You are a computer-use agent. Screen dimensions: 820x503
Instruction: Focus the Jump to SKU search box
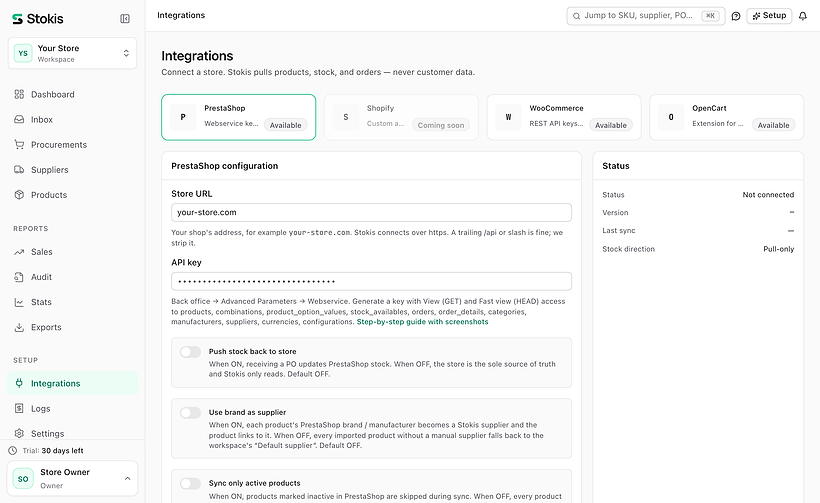(x=645, y=16)
